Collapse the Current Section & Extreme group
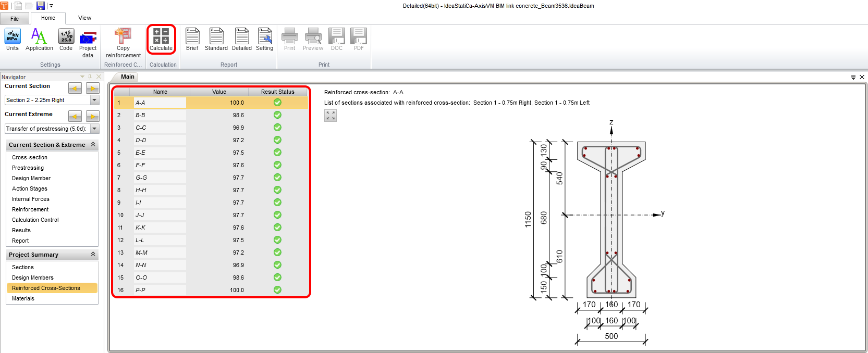 coord(93,145)
